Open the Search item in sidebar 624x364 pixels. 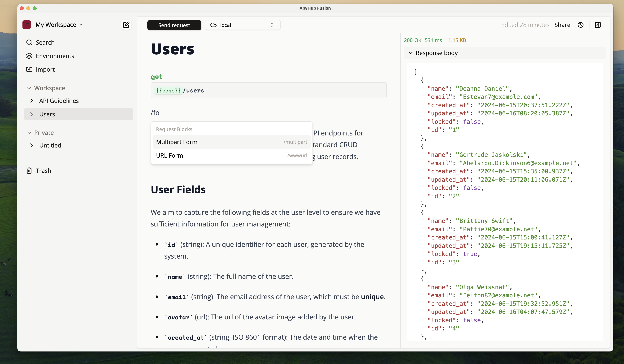point(45,42)
